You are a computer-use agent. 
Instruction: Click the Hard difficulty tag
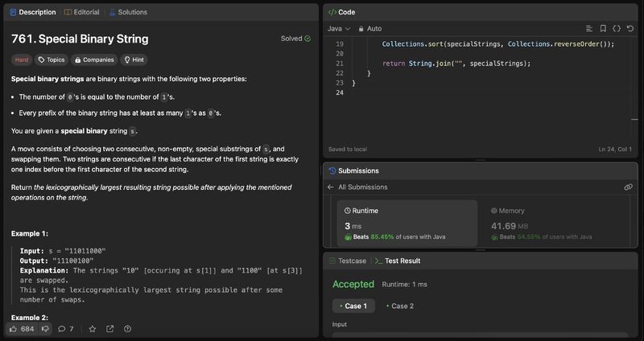click(x=22, y=60)
